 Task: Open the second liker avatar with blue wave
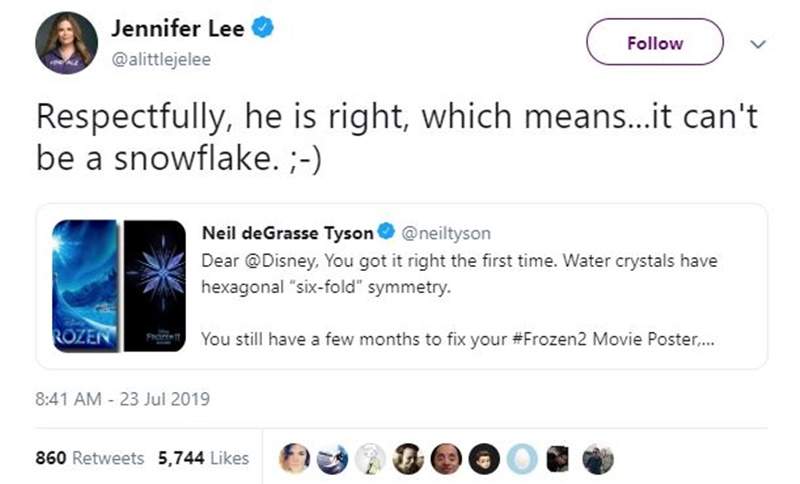(x=335, y=457)
